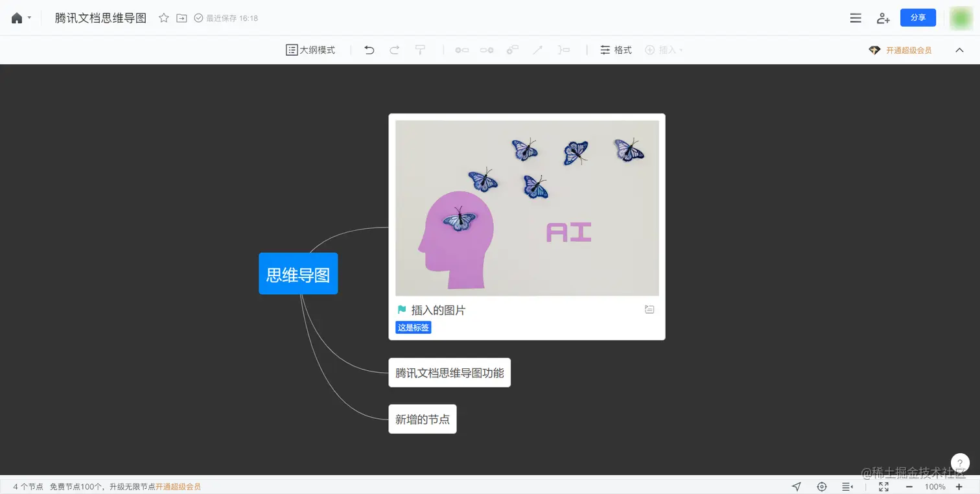Open the 格式 format panel

(x=616, y=50)
